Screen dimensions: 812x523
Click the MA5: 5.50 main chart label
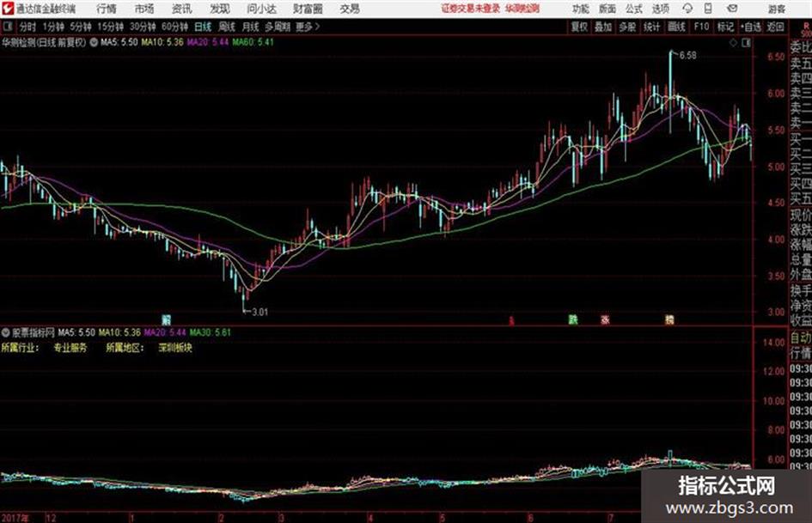tap(119, 42)
